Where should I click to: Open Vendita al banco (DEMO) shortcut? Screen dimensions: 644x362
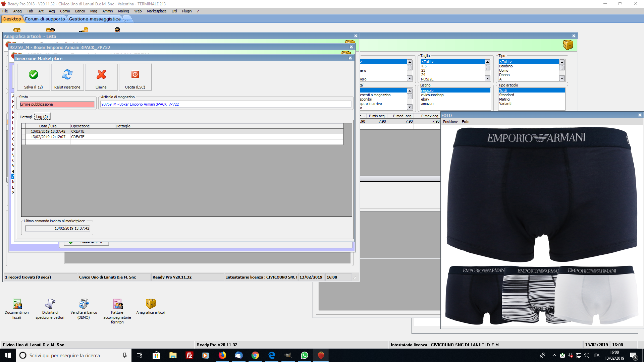[x=84, y=309]
